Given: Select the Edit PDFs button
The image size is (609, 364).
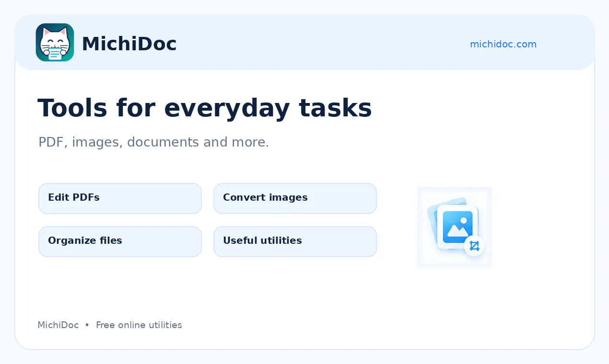Looking at the screenshot, I should [x=120, y=198].
